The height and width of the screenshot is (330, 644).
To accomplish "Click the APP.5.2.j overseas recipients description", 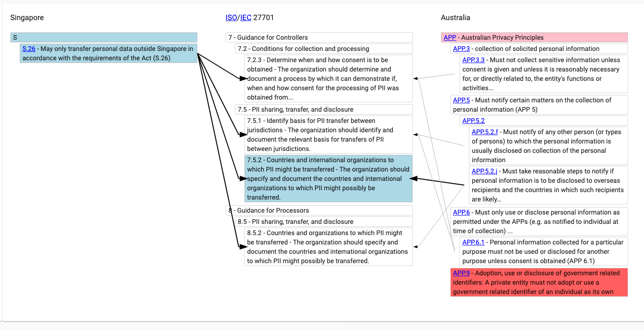I will coord(548,185).
